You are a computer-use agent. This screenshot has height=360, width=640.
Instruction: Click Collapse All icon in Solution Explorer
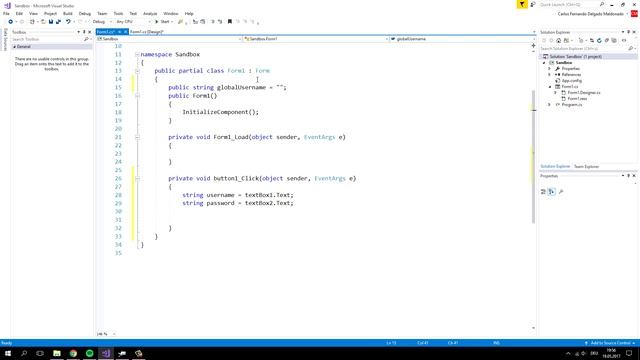tap(607, 40)
